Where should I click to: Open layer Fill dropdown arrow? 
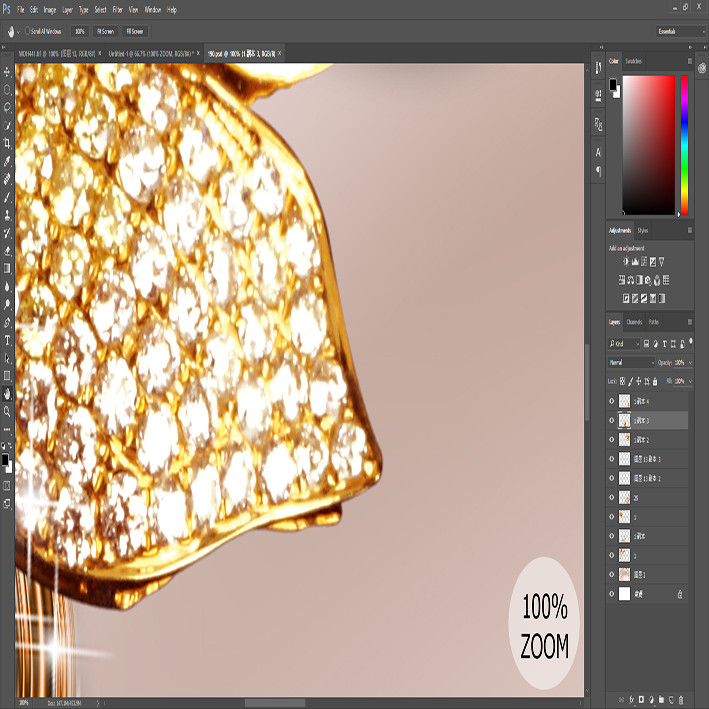(690, 381)
